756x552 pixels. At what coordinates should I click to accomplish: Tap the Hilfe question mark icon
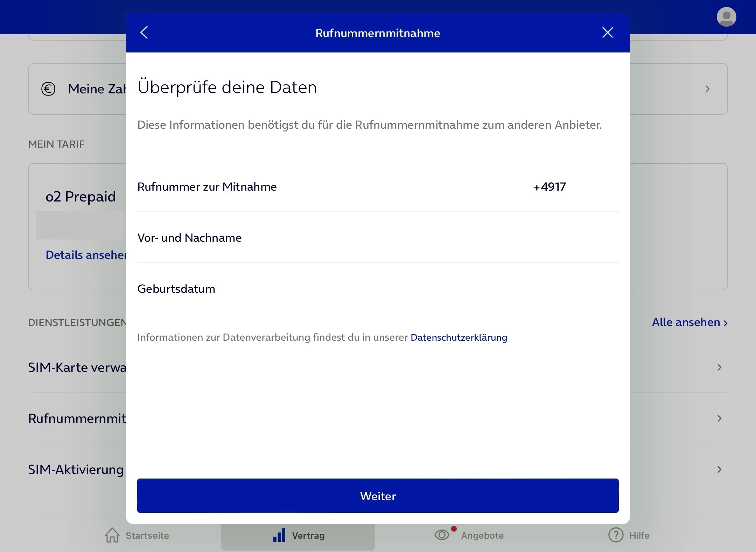pyautogui.click(x=616, y=535)
